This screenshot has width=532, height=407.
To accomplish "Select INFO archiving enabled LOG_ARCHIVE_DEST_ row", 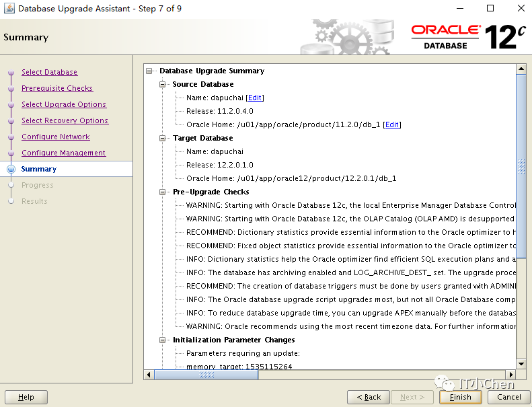I will coord(351,273).
